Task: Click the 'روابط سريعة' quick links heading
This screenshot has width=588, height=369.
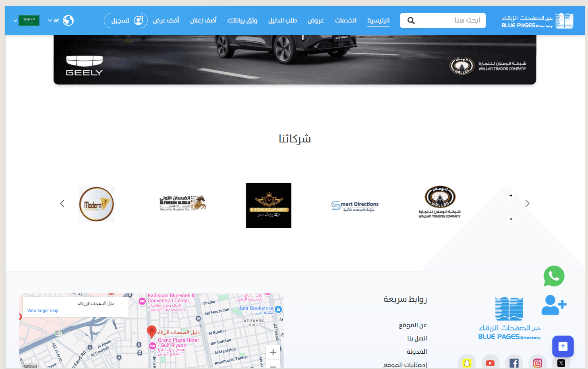Action: pyautogui.click(x=405, y=299)
